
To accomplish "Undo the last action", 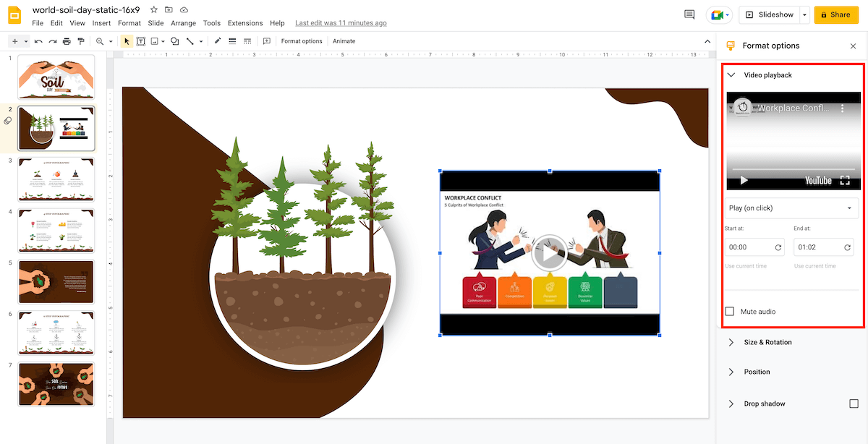I will tap(38, 41).
